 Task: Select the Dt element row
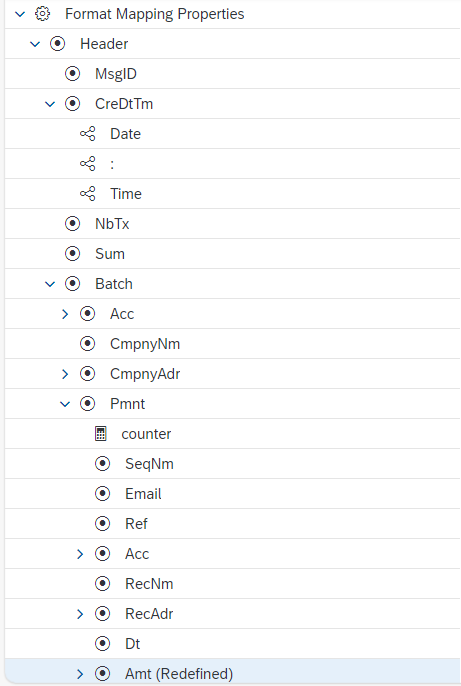(232, 644)
